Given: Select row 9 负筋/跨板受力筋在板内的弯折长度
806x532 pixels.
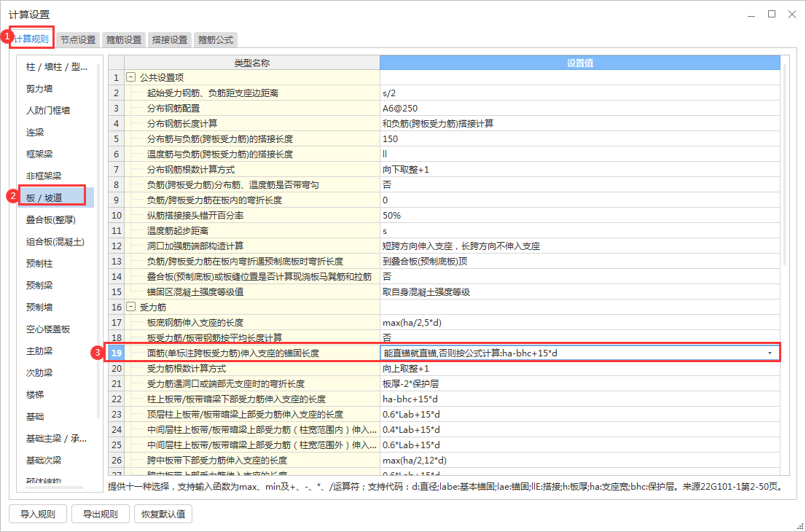Looking at the screenshot, I should click(252, 200).
